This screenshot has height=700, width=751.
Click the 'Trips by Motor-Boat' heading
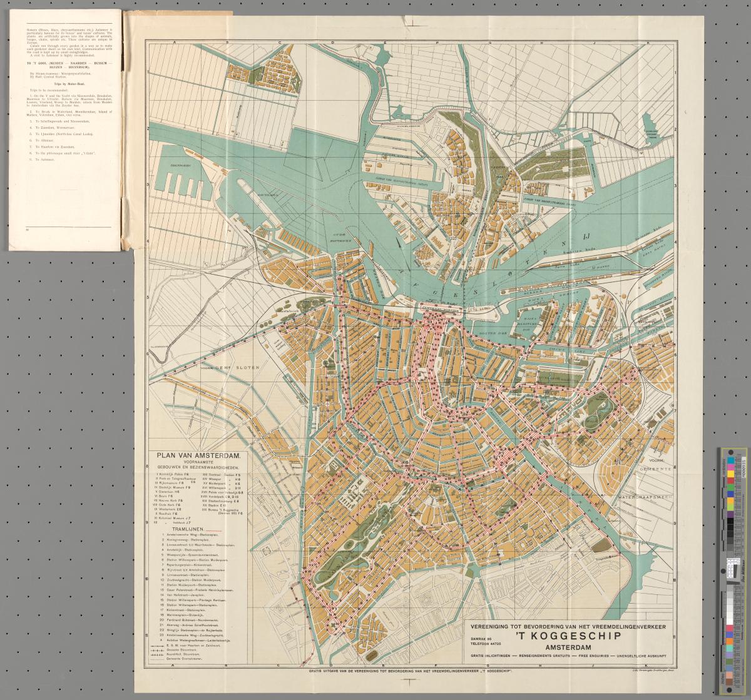(69, 84)
